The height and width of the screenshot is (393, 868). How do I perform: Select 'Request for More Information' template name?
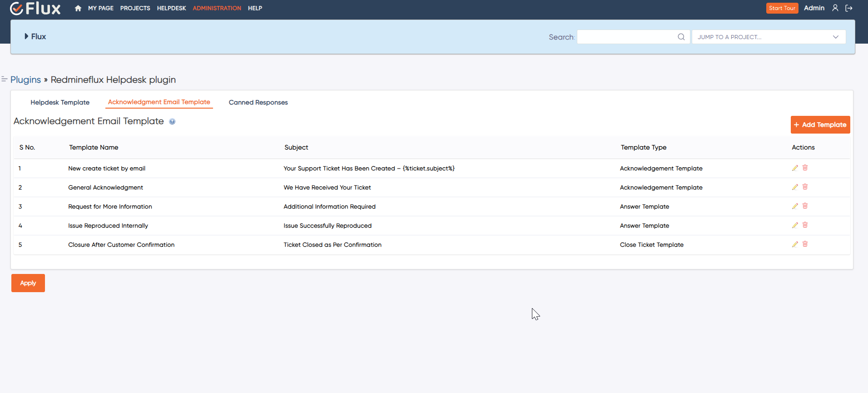click(x=110, y=207)
